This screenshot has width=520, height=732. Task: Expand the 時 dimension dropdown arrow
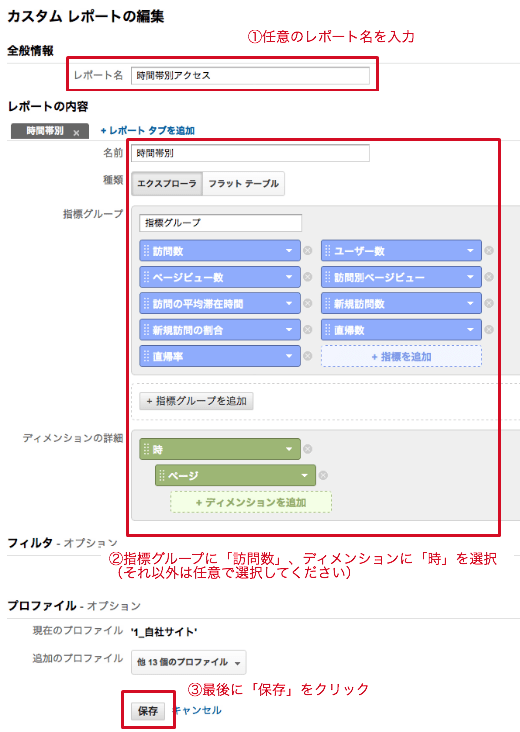tap(289, 449)
